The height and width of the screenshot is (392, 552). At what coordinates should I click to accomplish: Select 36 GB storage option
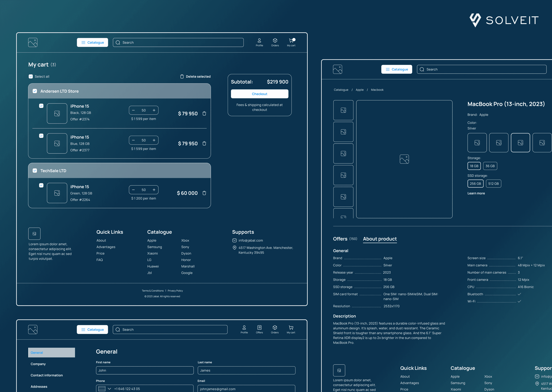point(490,166)
